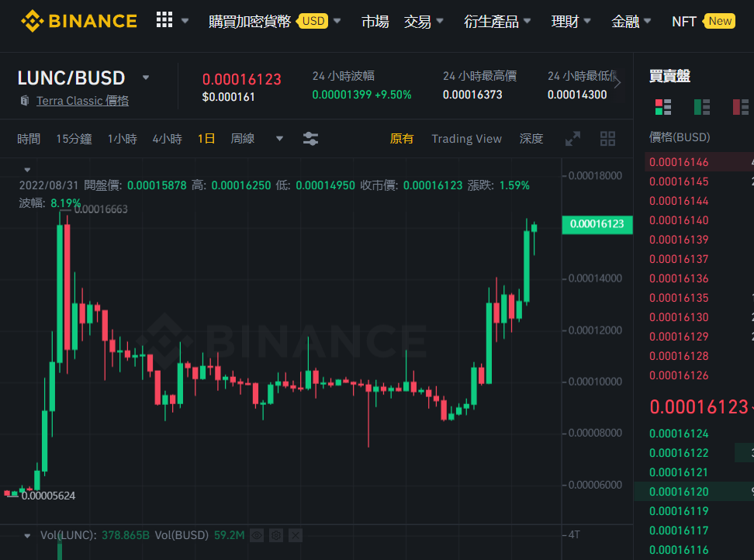Image resolution: width=754 pixels, height=560 pixels.
Task: Click the 價格(BUSD) column header
Action: [680, 137]
